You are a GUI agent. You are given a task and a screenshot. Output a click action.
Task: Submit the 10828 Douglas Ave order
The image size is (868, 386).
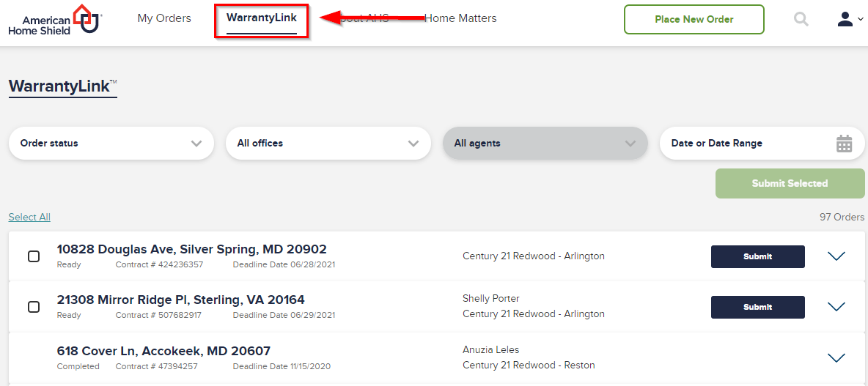click(x=758, y=256)
